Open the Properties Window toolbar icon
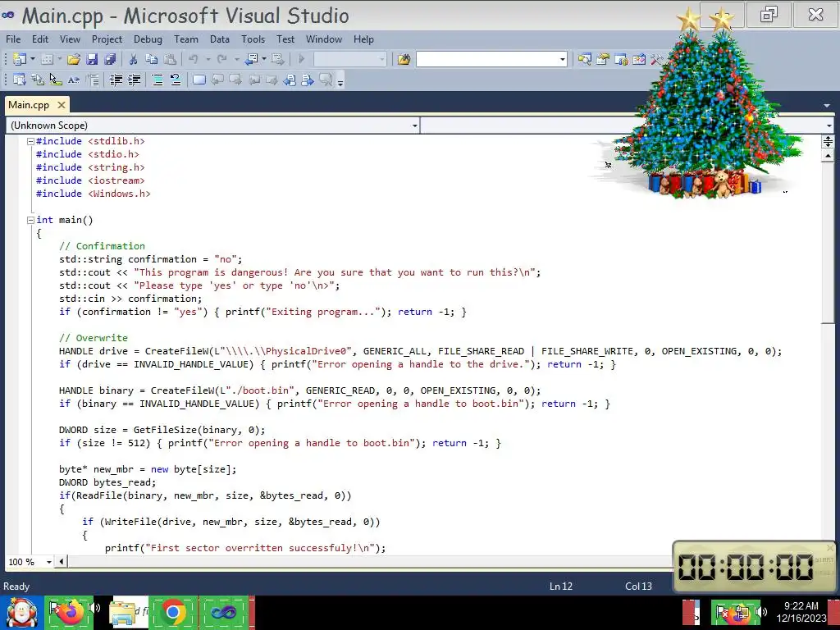The image size is (840, 630). pos(603,59)
